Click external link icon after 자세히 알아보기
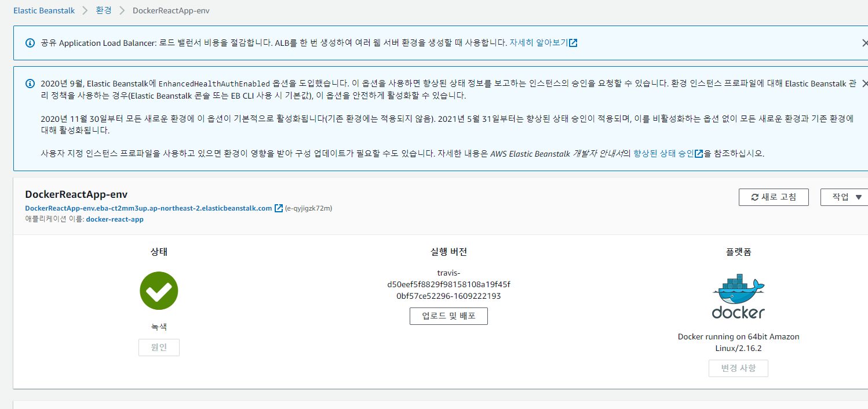The width and height of the screenshot is (868, 409). point(573,43)
